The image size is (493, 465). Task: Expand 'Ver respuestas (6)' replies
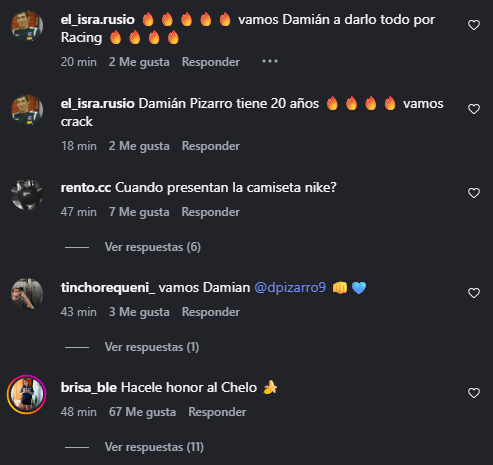point(153,247)
